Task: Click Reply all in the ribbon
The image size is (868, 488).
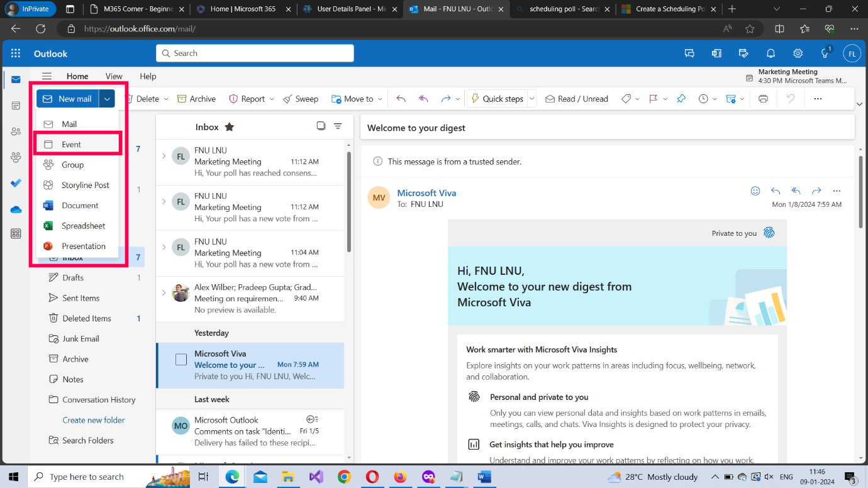Action: pyautogui.click(x=423, y=99)
